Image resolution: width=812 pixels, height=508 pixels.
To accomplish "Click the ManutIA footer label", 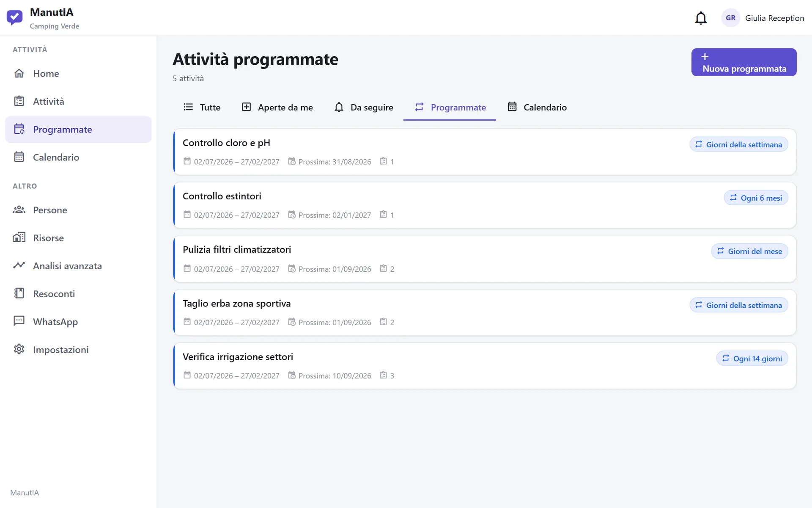I will 25,493.
